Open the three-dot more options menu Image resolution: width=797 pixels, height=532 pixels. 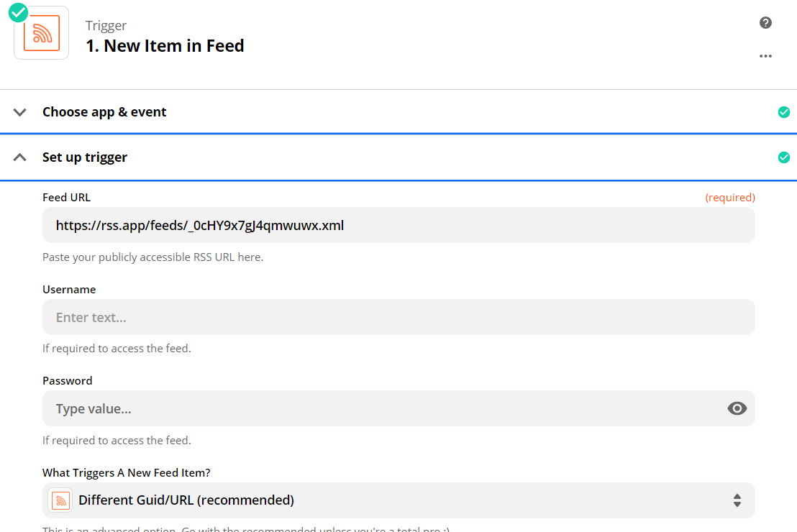765,56
